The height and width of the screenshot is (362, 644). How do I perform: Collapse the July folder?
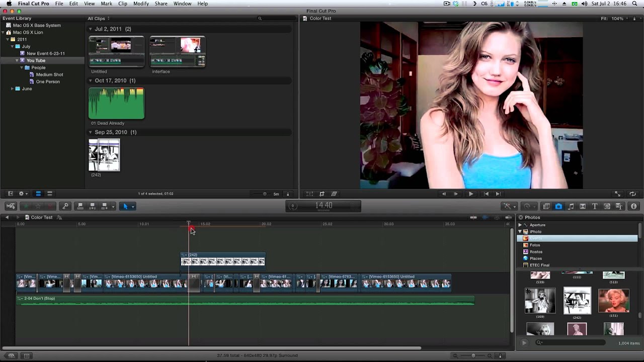point(12,46)
